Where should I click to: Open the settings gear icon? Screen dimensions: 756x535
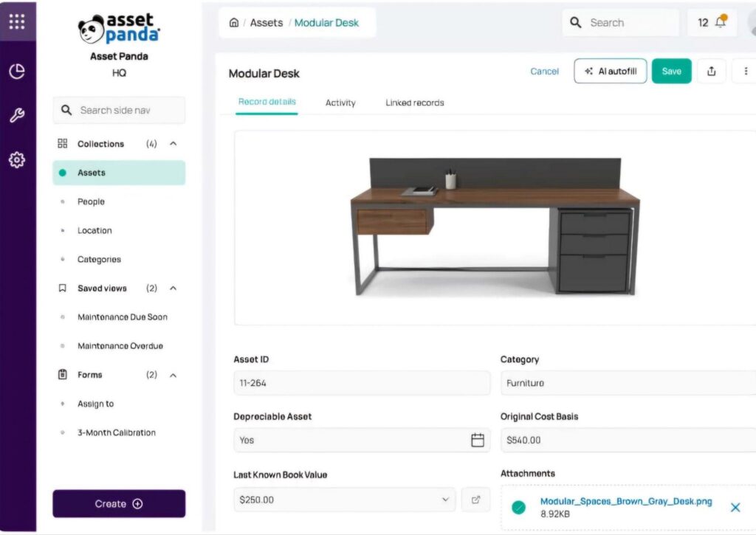point(17,159)
